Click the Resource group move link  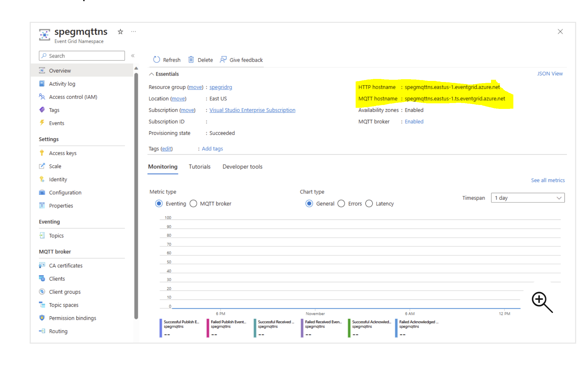click(x=195, y=87)
